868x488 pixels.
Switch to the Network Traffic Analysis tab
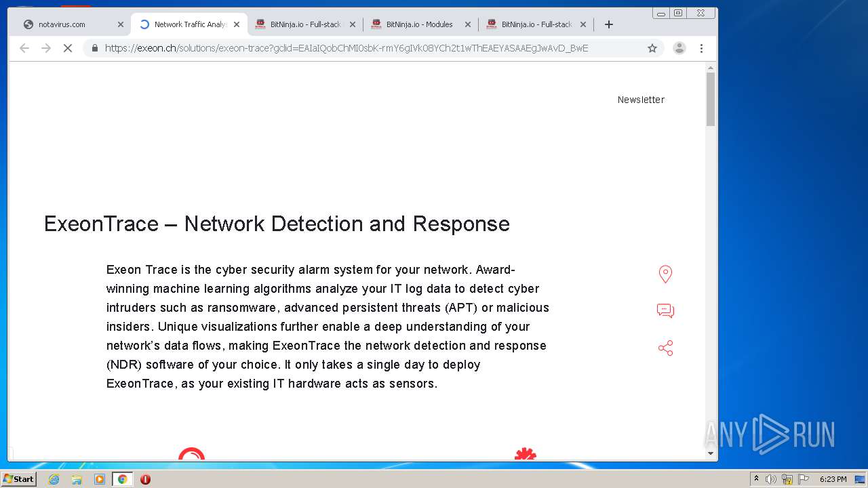[x=189, y=24]
